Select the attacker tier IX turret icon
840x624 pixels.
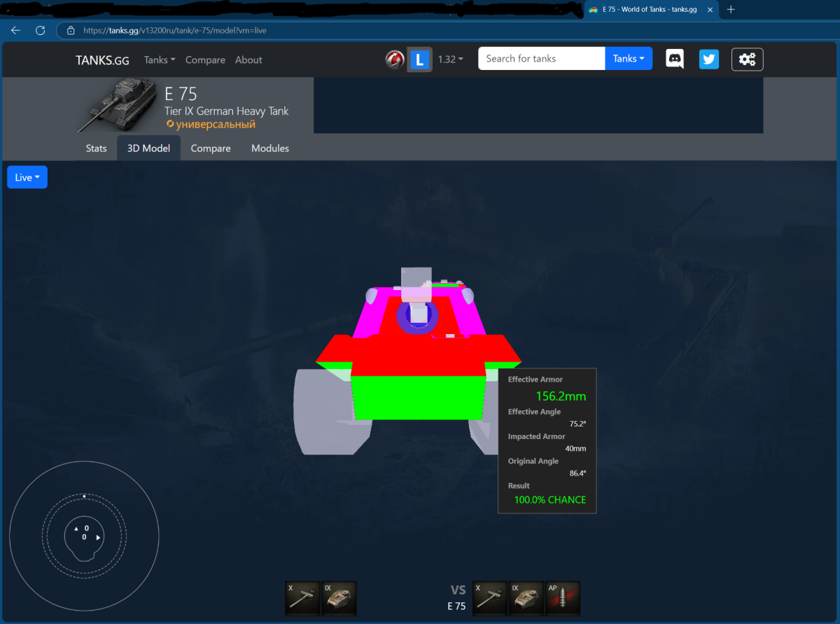526,597
